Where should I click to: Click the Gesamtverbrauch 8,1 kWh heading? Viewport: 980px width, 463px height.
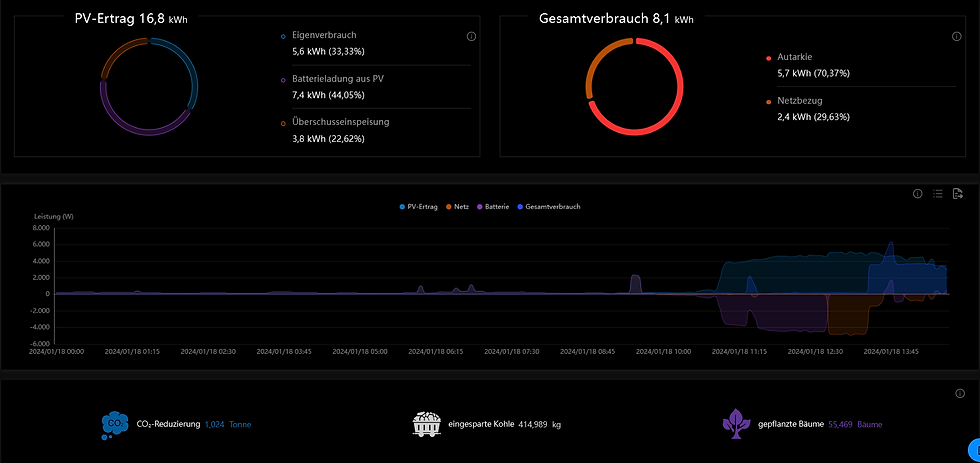616,19
